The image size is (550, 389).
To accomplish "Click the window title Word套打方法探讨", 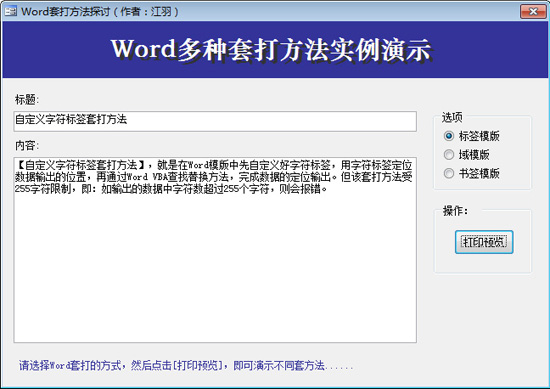I will pos(100,12).
